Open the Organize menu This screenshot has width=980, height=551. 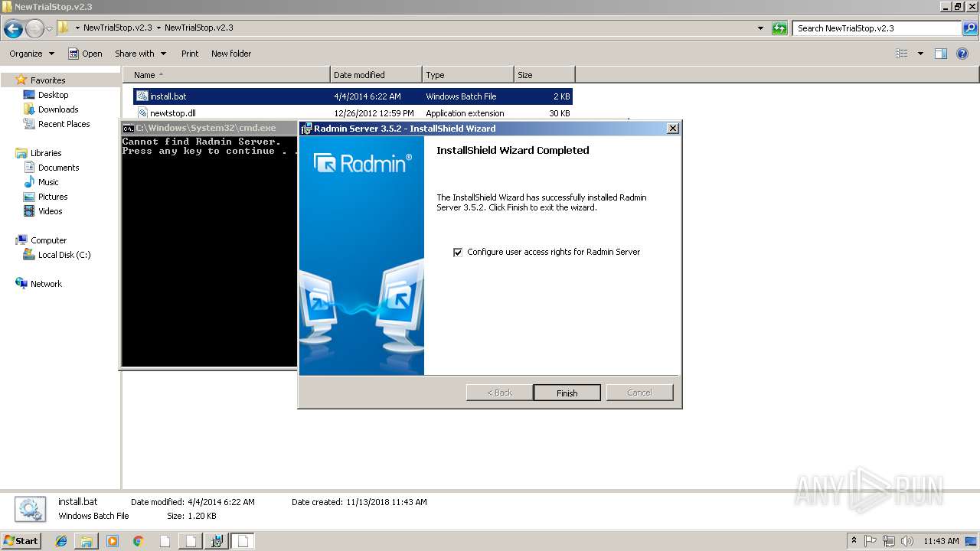click(31, 54)
